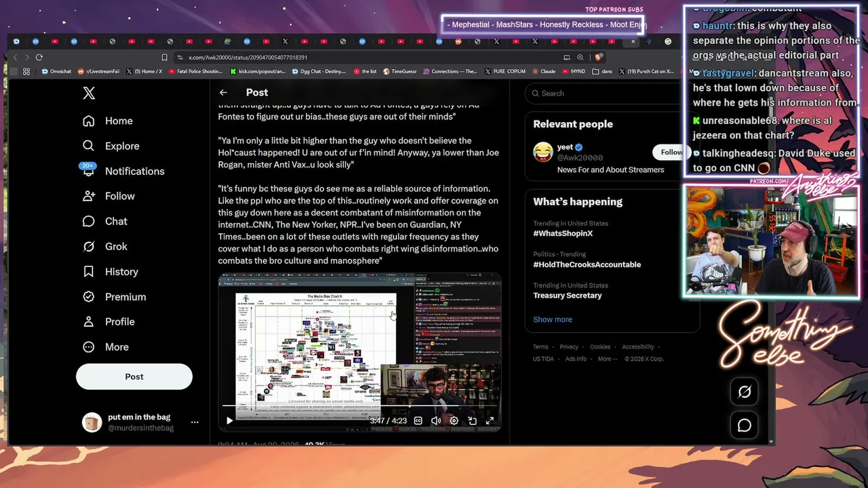Open History in the sidebar

(x=110, y=271)
